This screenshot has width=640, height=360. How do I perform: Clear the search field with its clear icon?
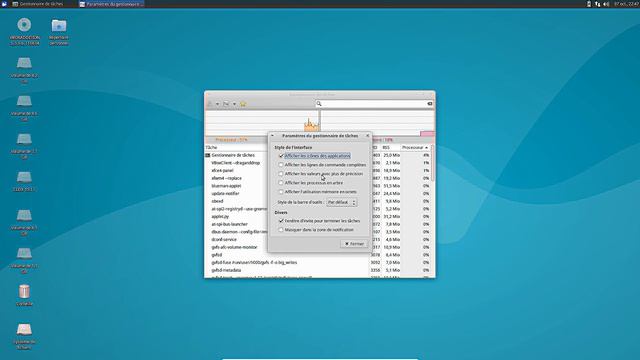[429, 104]
